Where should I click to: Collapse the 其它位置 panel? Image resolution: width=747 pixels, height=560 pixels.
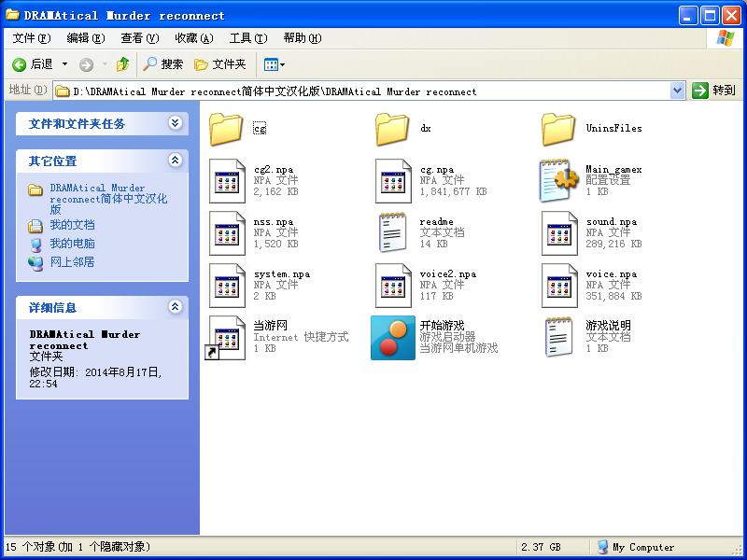175,160
